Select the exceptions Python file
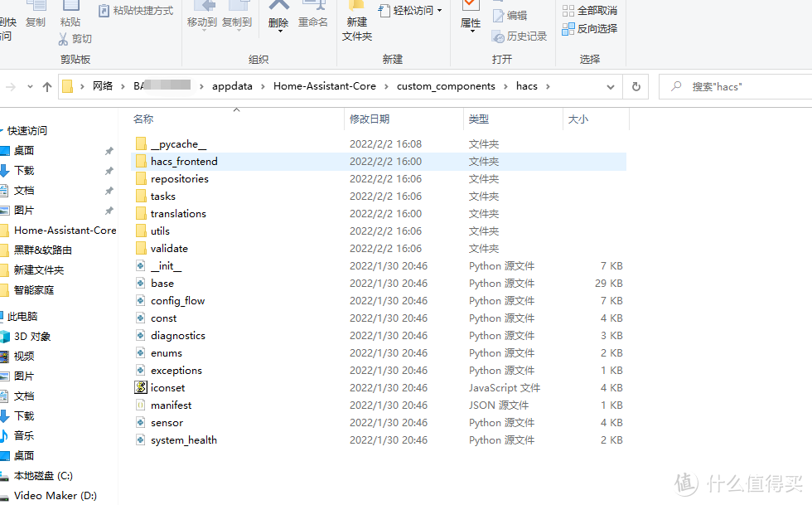This screenshot has height=505, width=812. (x=176, y=371)
